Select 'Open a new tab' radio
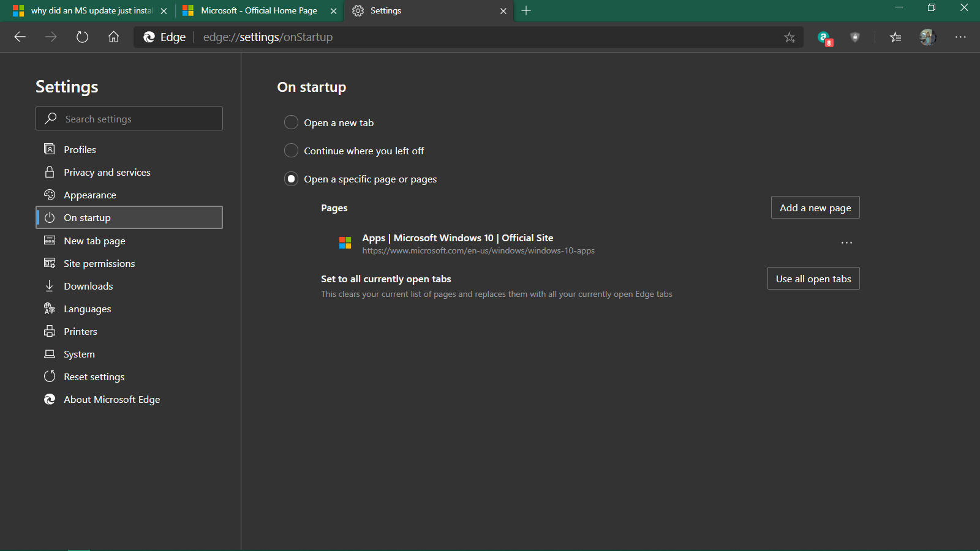The image size is (980, 551). pyautogui.click(x=291, y=122)
